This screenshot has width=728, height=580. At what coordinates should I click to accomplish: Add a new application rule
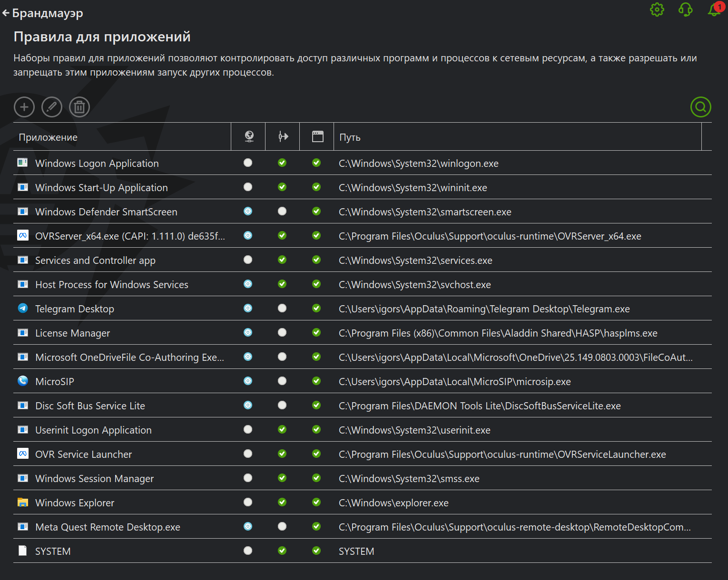tap(24, 107)
